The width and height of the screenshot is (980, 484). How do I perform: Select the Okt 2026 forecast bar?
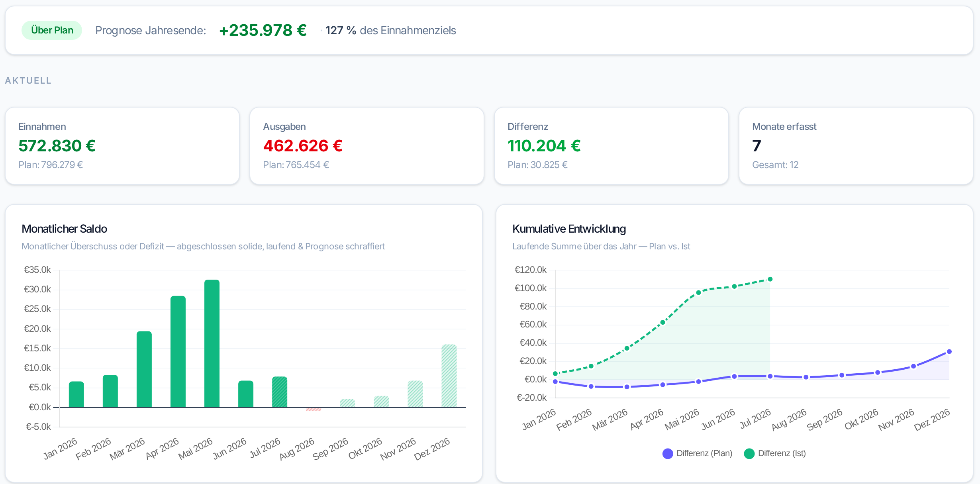point(381,402)
